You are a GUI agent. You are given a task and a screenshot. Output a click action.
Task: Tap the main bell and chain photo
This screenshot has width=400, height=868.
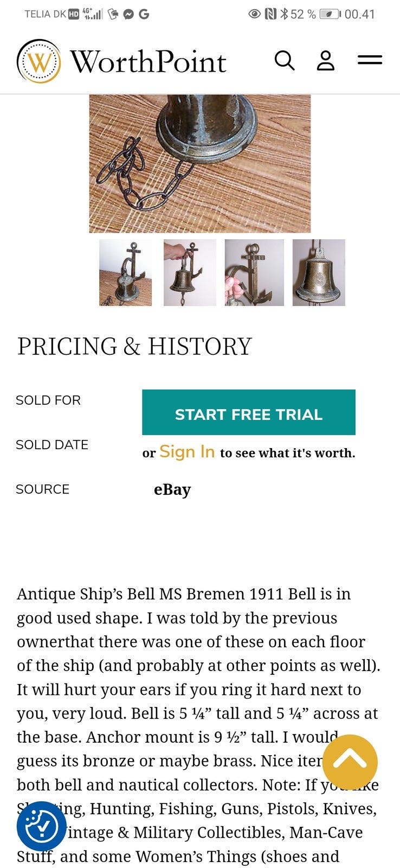[x=200, y=163]
